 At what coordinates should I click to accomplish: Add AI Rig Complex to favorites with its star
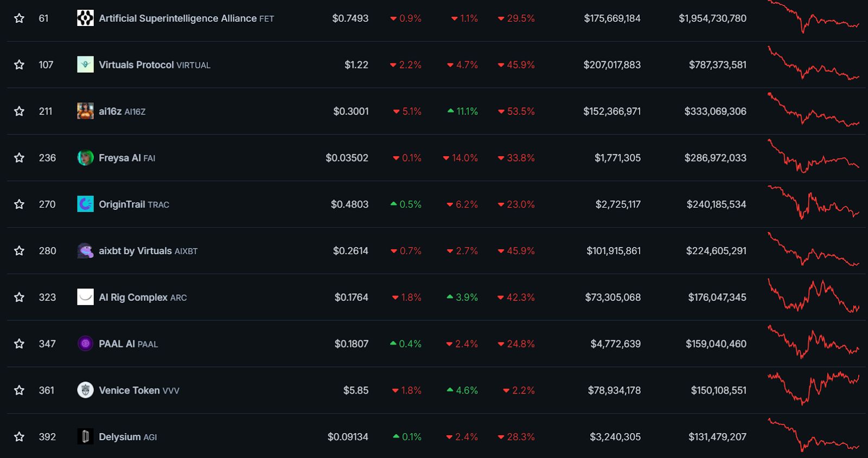tap(19, 298)
